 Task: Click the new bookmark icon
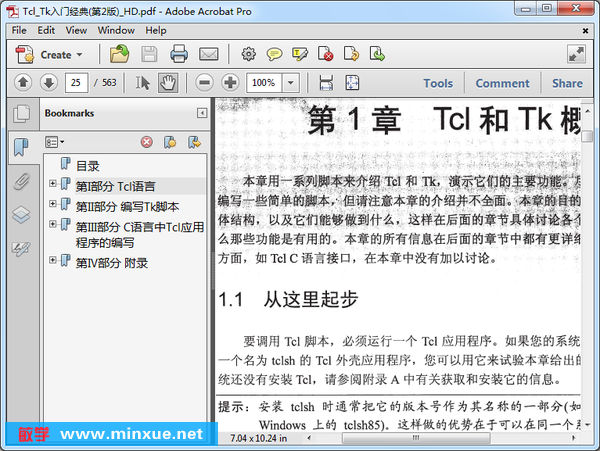point(170,142)
